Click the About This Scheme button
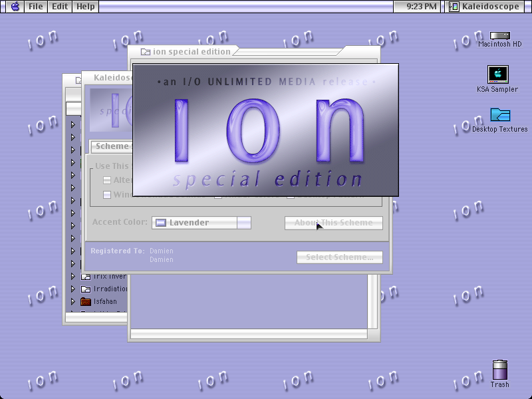The height and width of the screenshot is (399, 532). 334,223
